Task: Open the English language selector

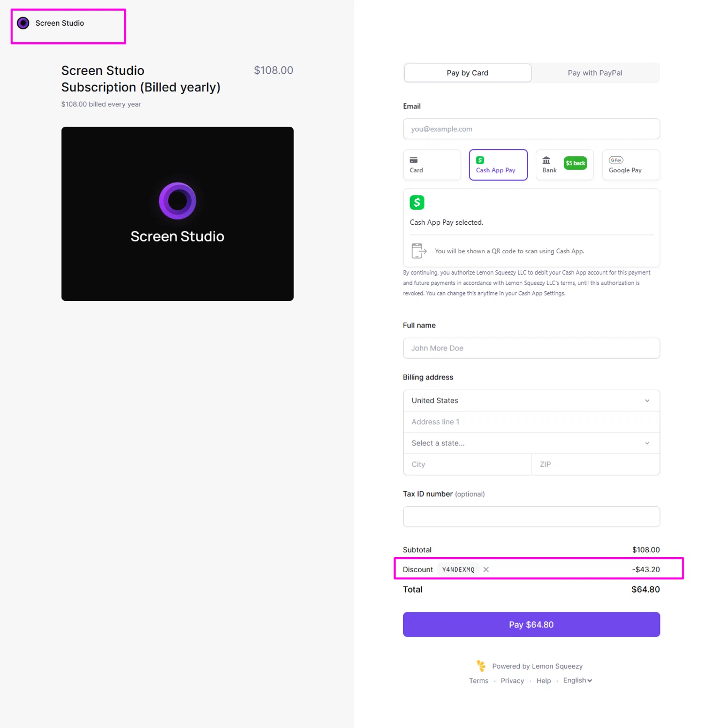Action: pos(577,680)
